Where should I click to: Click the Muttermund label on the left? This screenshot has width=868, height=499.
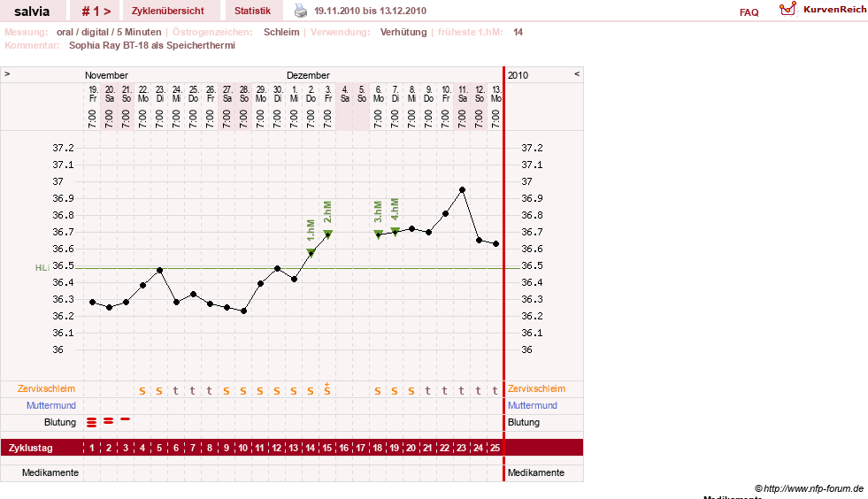click(x=51, y=405)
